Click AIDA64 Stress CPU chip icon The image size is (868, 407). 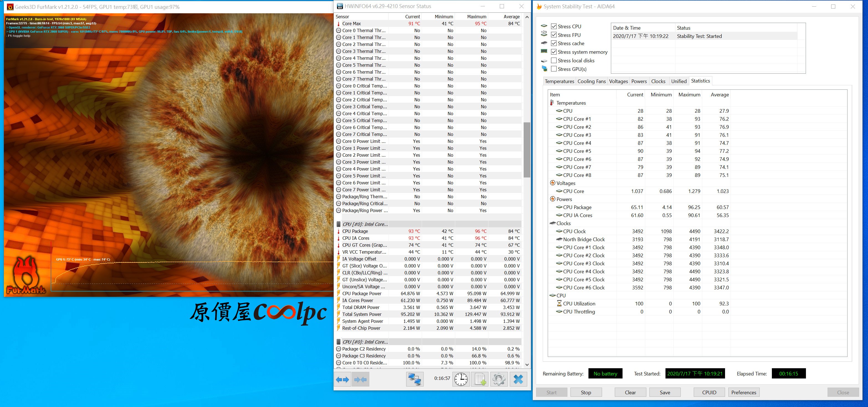544,26
